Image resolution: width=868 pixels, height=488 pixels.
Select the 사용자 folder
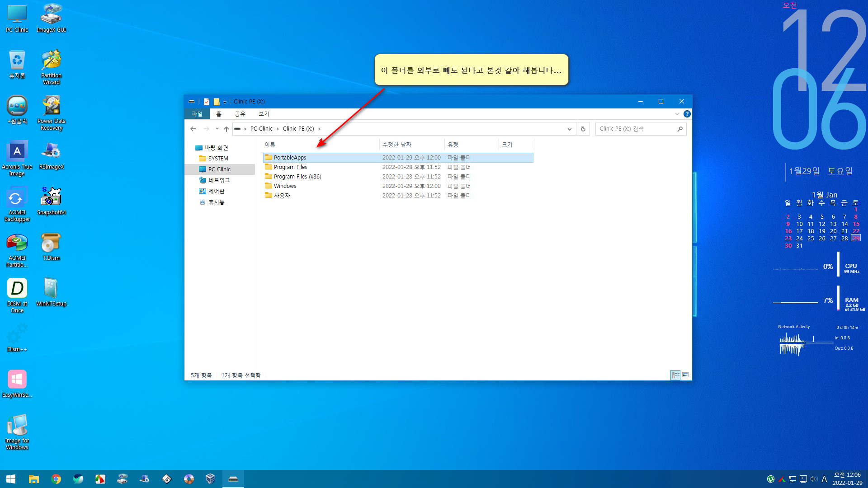[398, 196]
